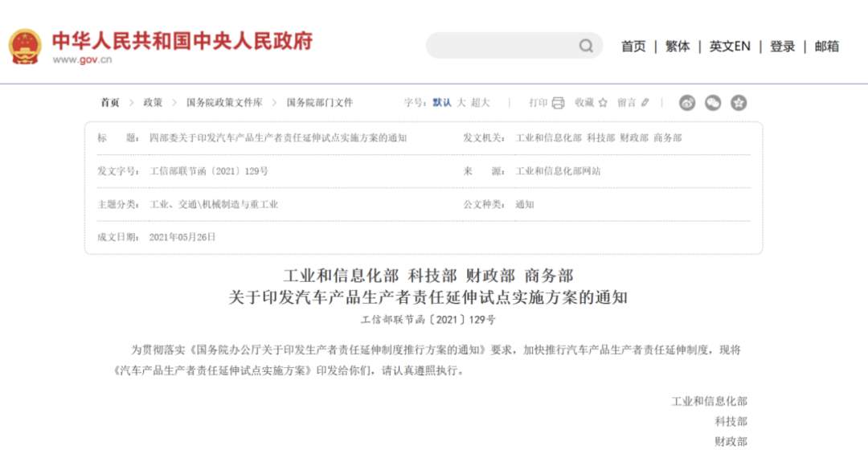Open the 首页 item in top navigation
Image resolution: width=868 pixels, height=450 pixels.
point(633,47)
